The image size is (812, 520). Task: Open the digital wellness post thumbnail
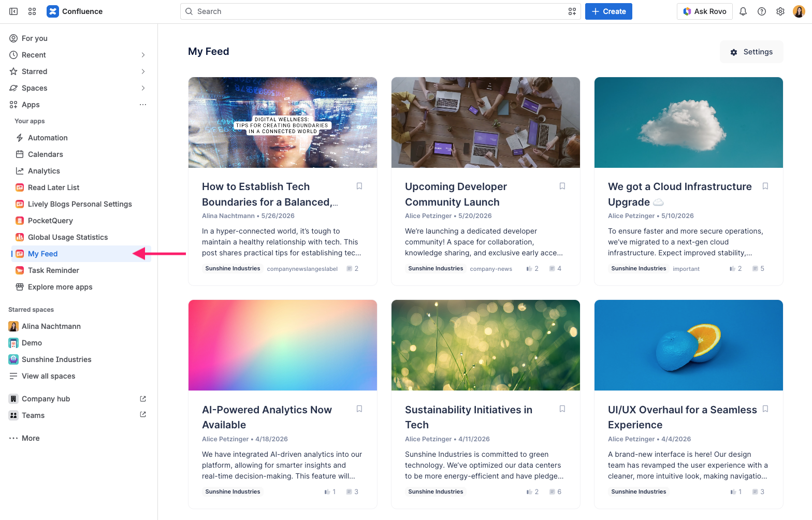tap(283, 122)
